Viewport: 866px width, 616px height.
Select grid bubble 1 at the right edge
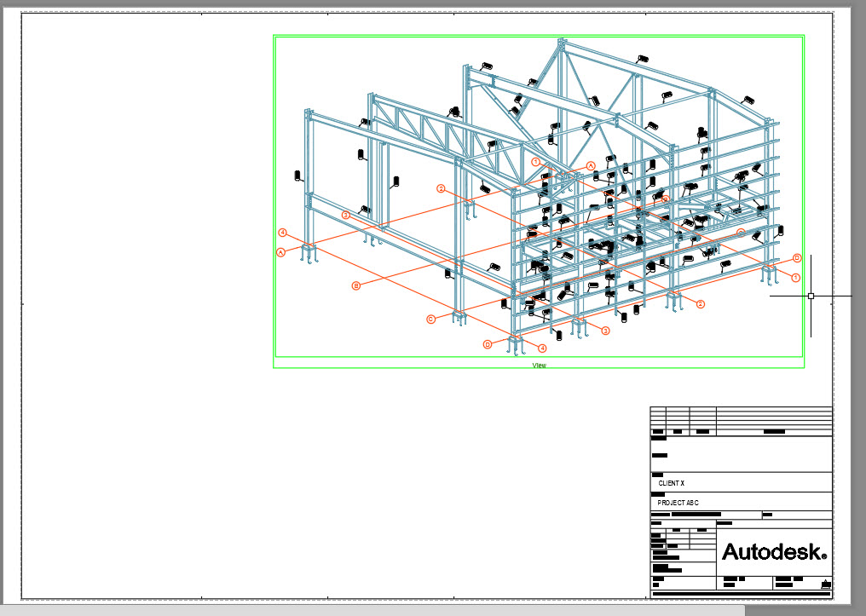pos(796,278)
